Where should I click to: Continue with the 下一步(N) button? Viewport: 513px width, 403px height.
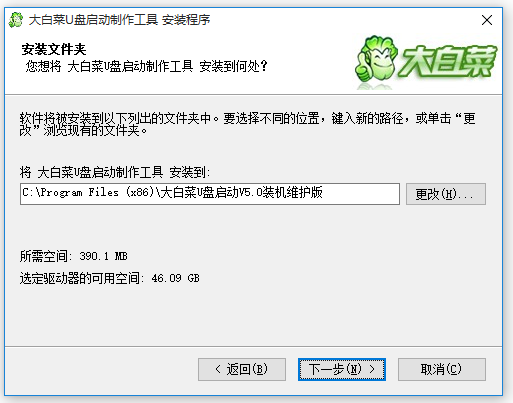point(342,369)
